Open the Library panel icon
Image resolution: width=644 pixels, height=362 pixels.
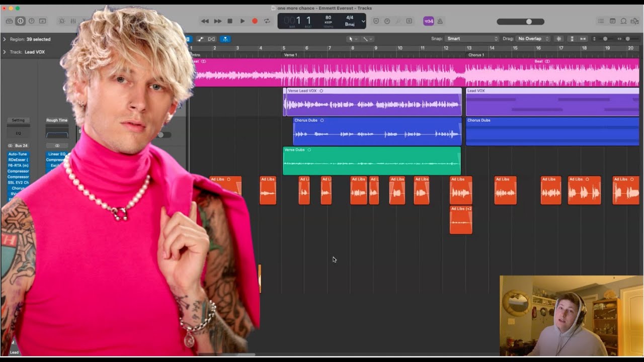pyautogui.click(x=9, y=21)
